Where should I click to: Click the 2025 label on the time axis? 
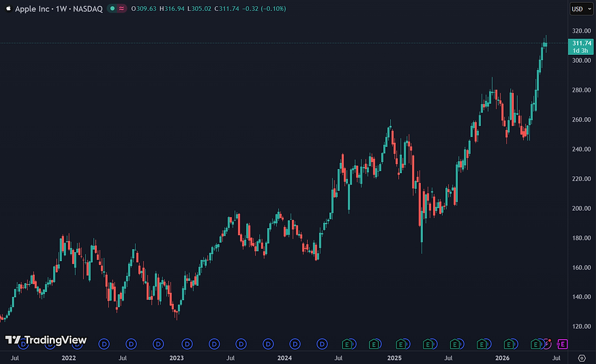[394, 358]
